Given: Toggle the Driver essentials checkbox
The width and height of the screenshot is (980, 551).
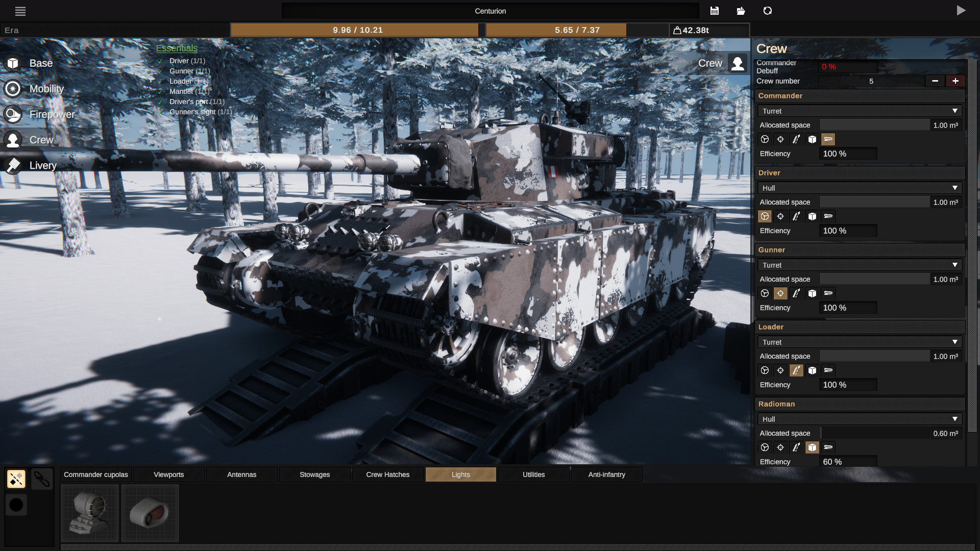Looking at the screenshot, I should pyautogui.click(x=160, y=61).
